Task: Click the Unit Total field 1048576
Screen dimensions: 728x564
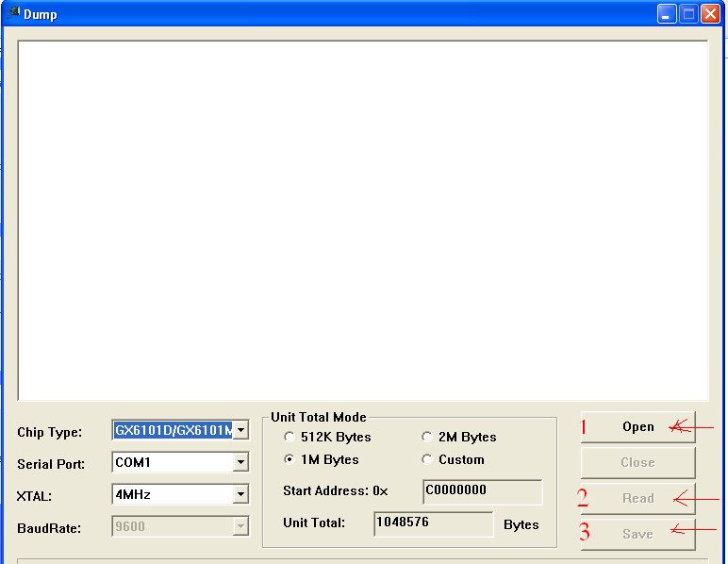Action: point(433,524)
